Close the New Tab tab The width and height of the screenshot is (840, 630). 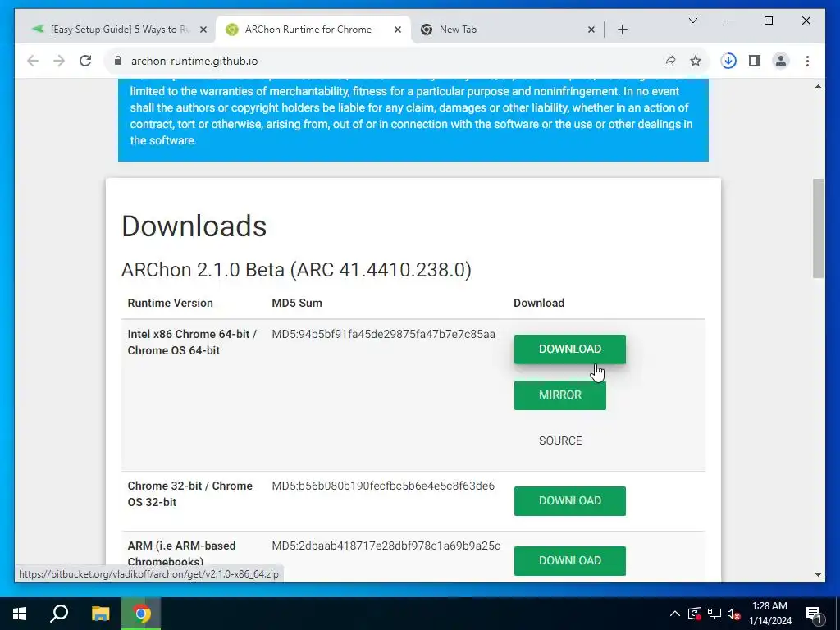[x=591, y=30]
